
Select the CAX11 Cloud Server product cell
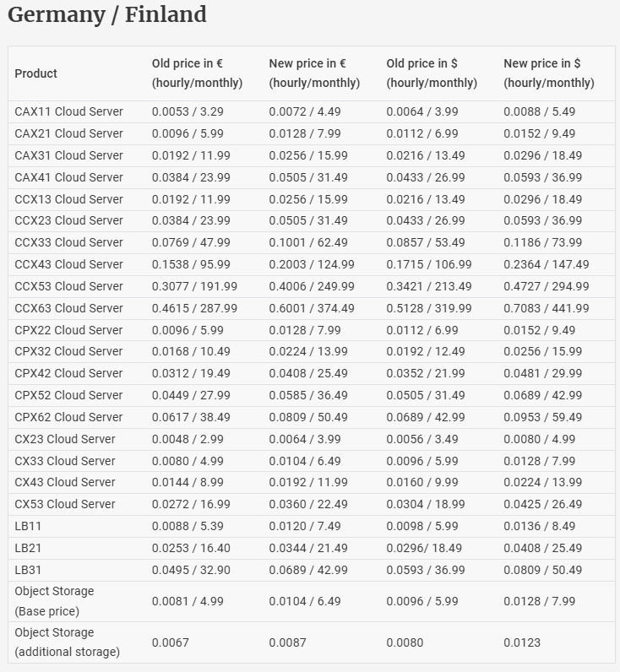click(68, 111)
